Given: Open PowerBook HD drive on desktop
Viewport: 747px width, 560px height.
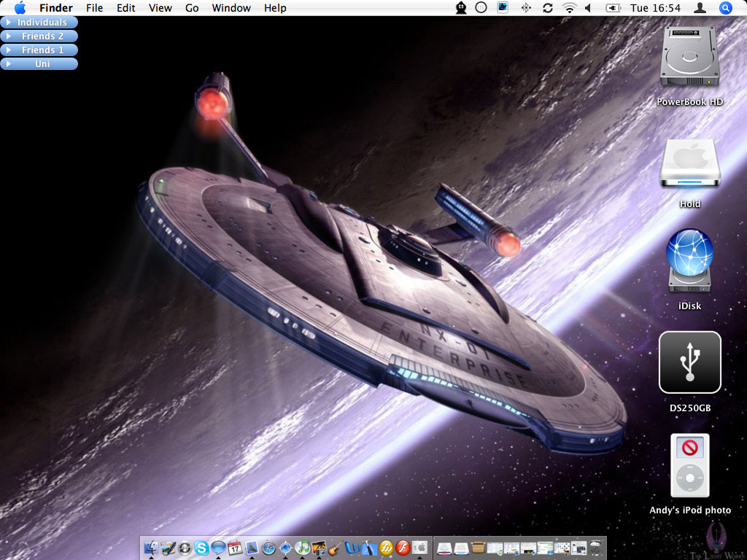Looking at the screenshot, I should [x=689, y=55].
